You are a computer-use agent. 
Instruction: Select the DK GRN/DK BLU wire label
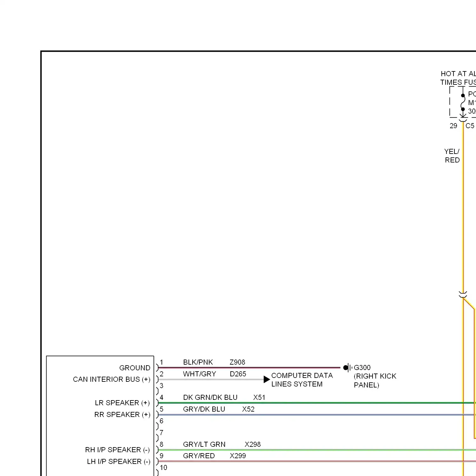click(210, 397)
